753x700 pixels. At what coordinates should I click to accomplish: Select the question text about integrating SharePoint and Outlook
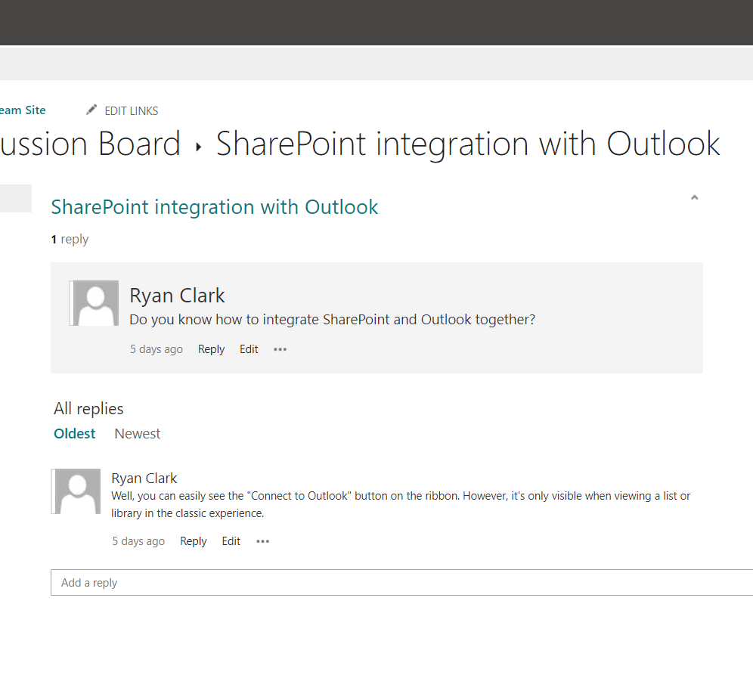point(333,320)
